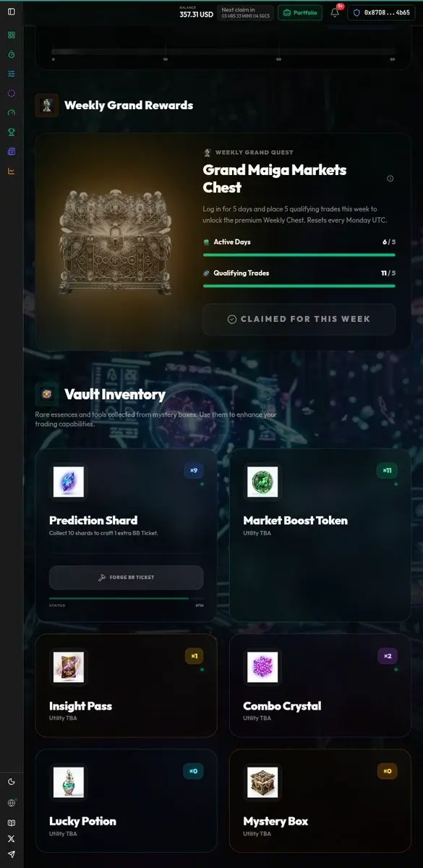Click the notification bell icon
Image resolution: width=423 pixels, height=868 pixels.
pyautogui.click(x=335, y=12)
